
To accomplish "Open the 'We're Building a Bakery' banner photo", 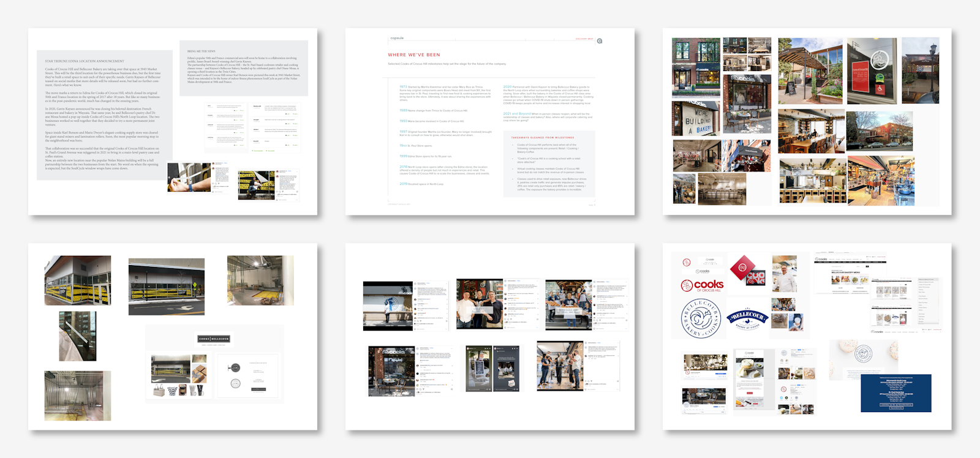I will tap(696, 119).
